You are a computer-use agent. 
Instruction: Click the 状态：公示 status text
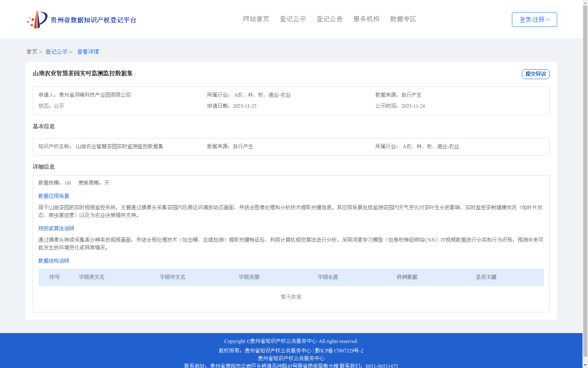point(51,106)
